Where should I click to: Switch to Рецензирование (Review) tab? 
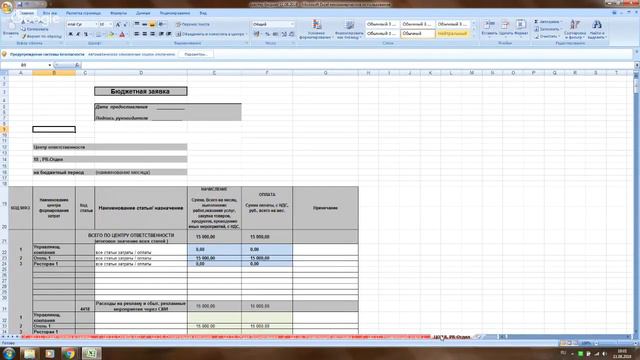click(x=175, y=13)
